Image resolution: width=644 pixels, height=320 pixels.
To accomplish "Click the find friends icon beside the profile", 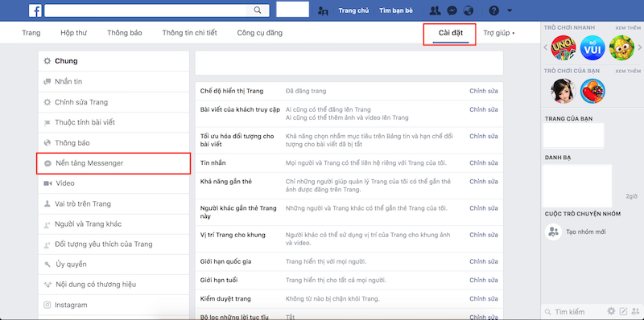I will coord(324,11).
